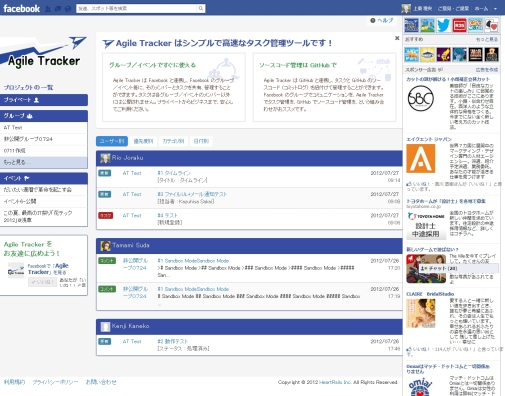The image size is (505, 396).
Task: Open task #4 テスト
Action: click(x=167, y=215)
